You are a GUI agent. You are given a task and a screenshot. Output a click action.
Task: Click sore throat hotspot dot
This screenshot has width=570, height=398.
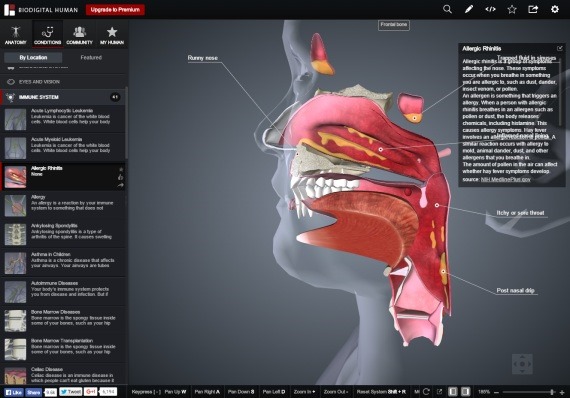point(437,205)
